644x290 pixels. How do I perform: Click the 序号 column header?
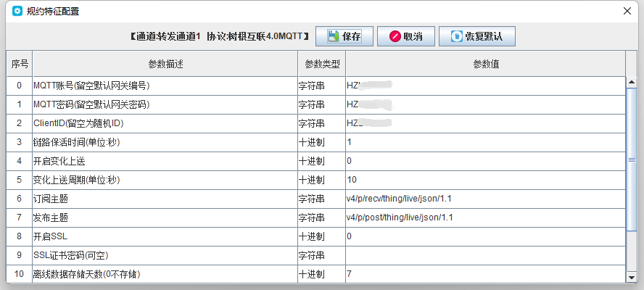pos(20,64)
